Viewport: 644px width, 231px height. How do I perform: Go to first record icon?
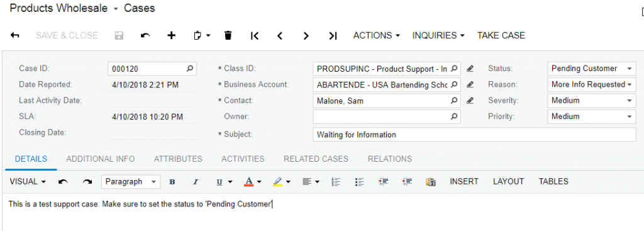[x=255, y=36]
